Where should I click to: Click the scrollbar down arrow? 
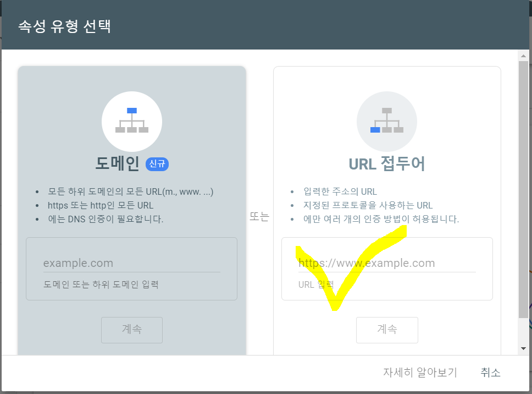point(523,348)
